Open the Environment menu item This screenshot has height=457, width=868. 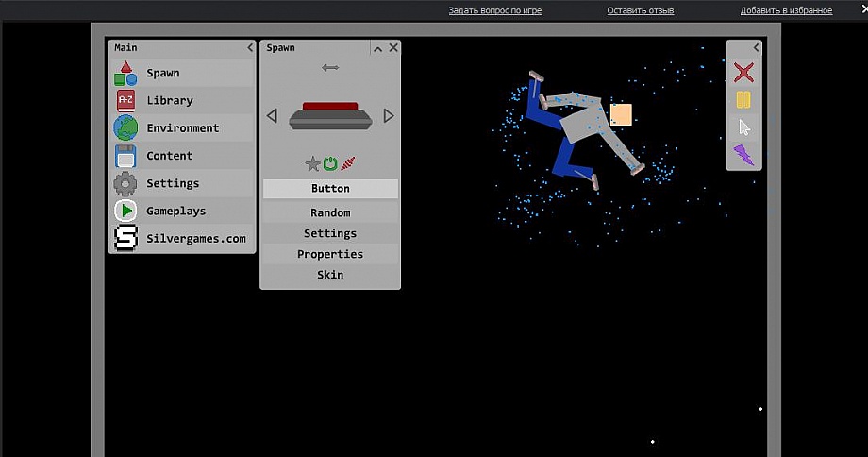183,128
